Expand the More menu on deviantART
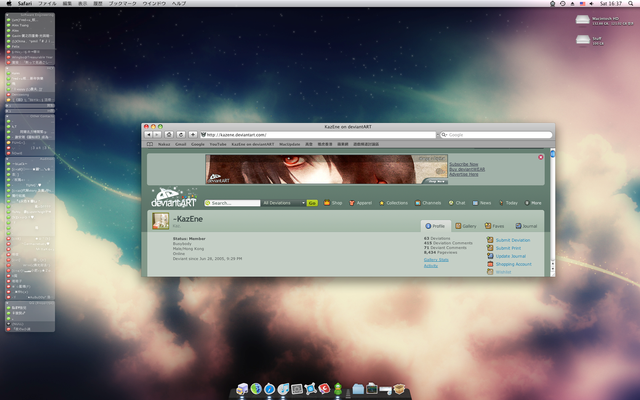640x400 pixels. click(x=533, y=203)
